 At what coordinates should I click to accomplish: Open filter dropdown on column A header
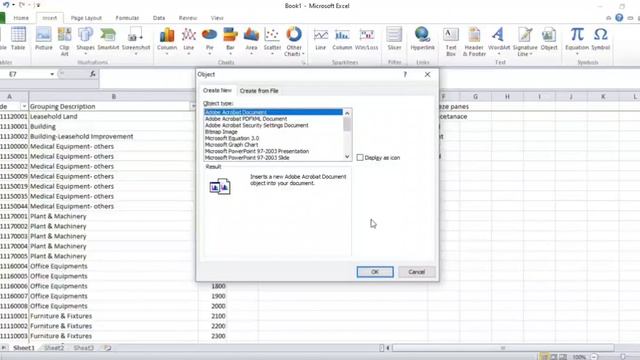click(24, 106)
